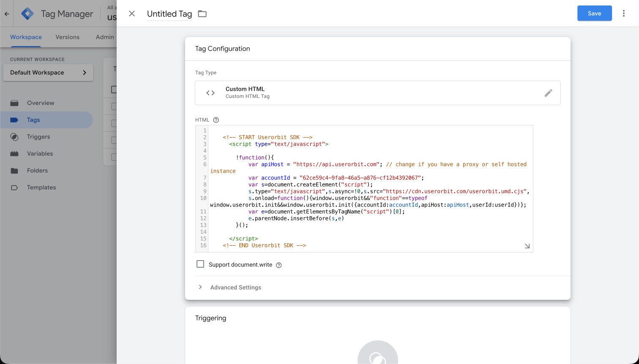Image resolution: width=639 pixels, height=364 pixels.
Task: Click the END Userorbit SDK comment
Action: pyautogui.click(x=265, y=245)
